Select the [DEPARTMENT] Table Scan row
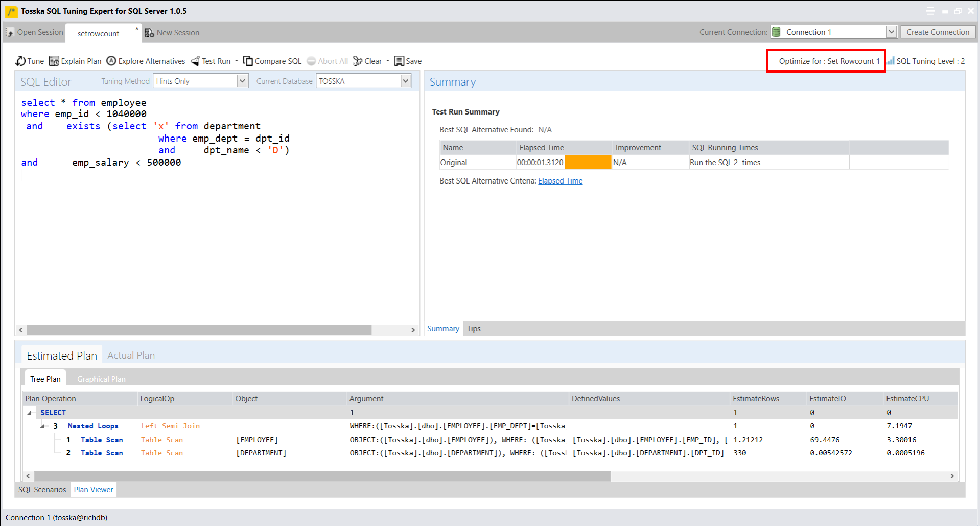The height and width of the screenshot is (526, 980). (491, 453)
